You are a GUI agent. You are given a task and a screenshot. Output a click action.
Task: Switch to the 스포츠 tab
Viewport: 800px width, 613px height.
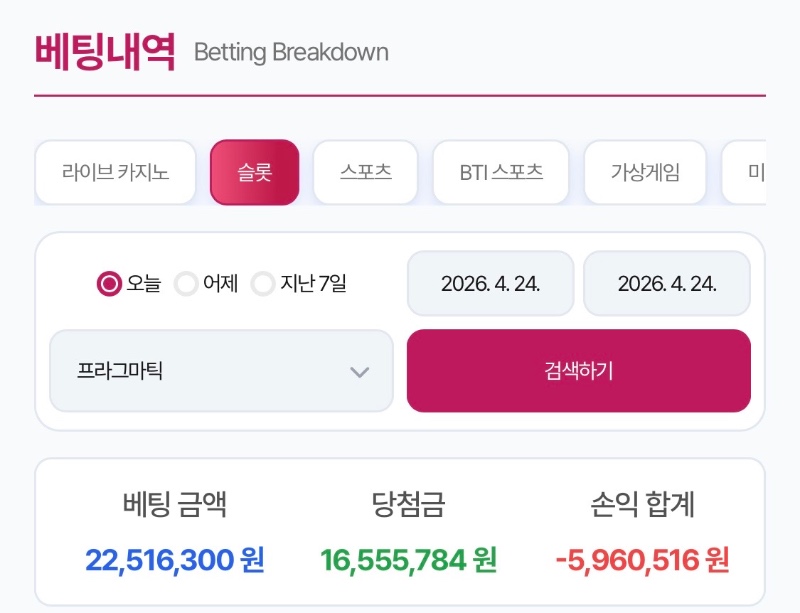pos(365,172)
